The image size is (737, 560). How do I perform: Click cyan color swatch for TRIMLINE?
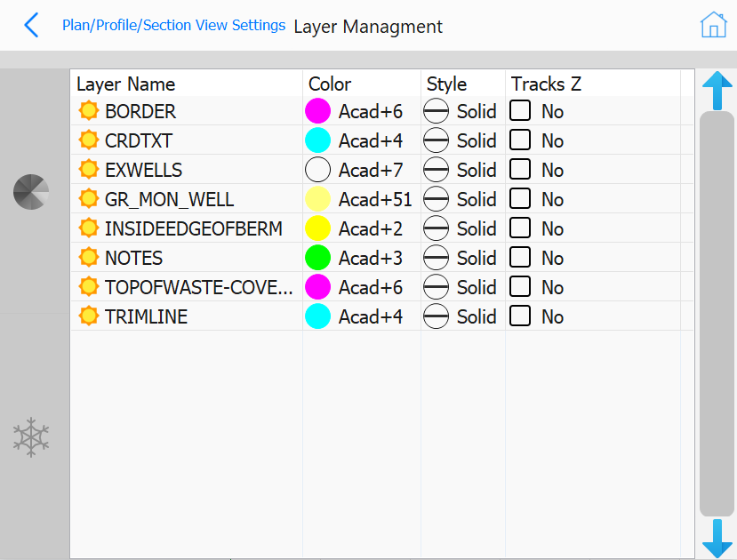(317, 316)
